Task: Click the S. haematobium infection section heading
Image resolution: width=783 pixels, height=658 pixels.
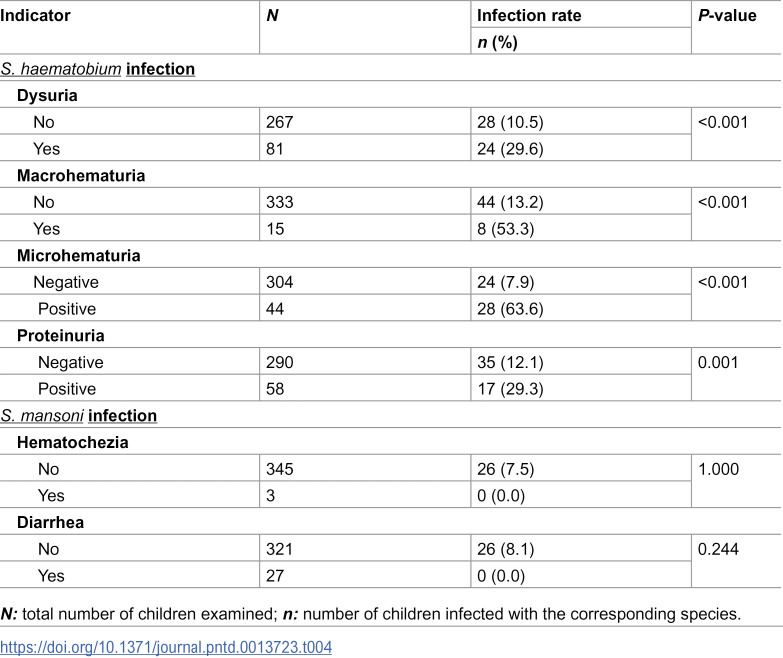Action: pyautogui.click(x=97, y=69)
